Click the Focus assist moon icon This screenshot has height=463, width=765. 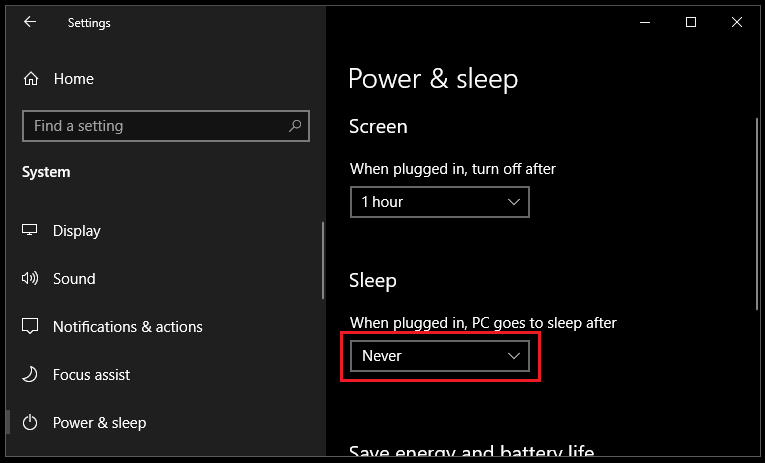coord(31,375)
